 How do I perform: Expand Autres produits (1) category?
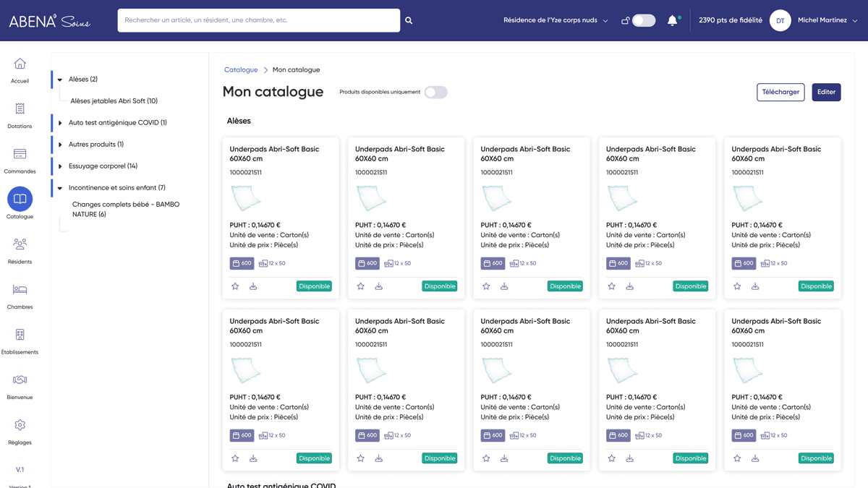(60, 145)
